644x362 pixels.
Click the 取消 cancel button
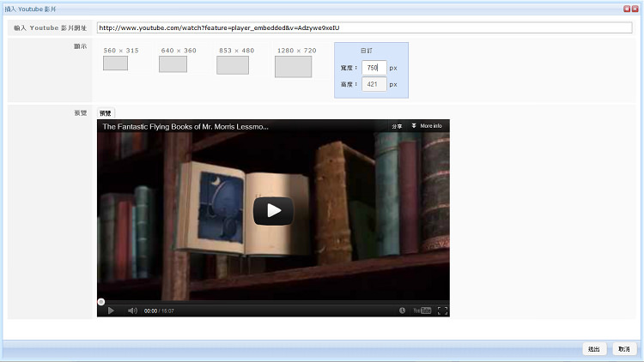click(624, 349)
